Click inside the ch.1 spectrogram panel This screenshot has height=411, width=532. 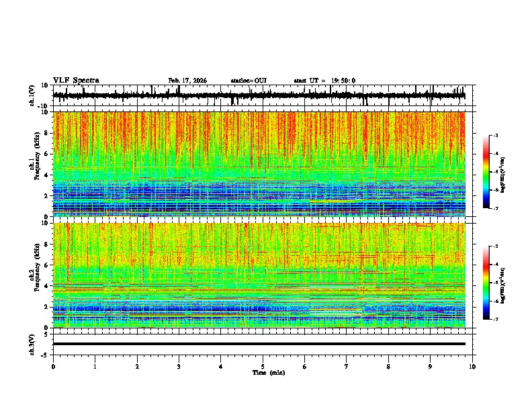tap(259, 164)
